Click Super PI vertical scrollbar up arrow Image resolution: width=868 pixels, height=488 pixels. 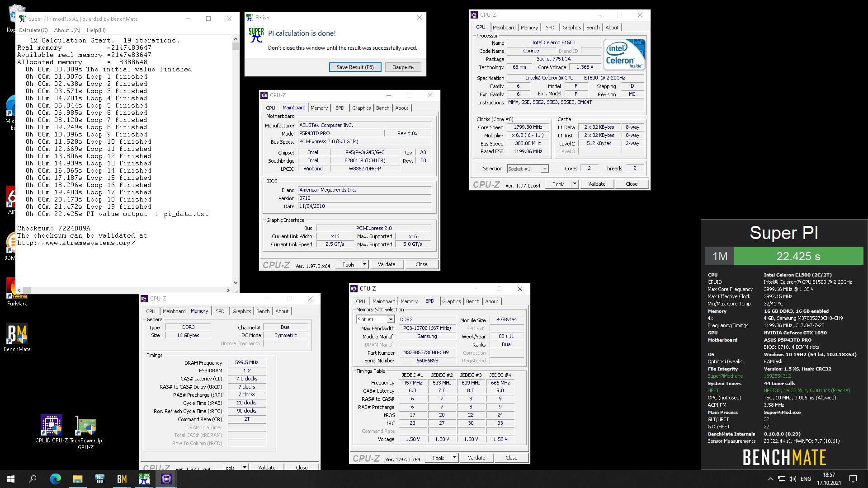(x=236, y=40)
